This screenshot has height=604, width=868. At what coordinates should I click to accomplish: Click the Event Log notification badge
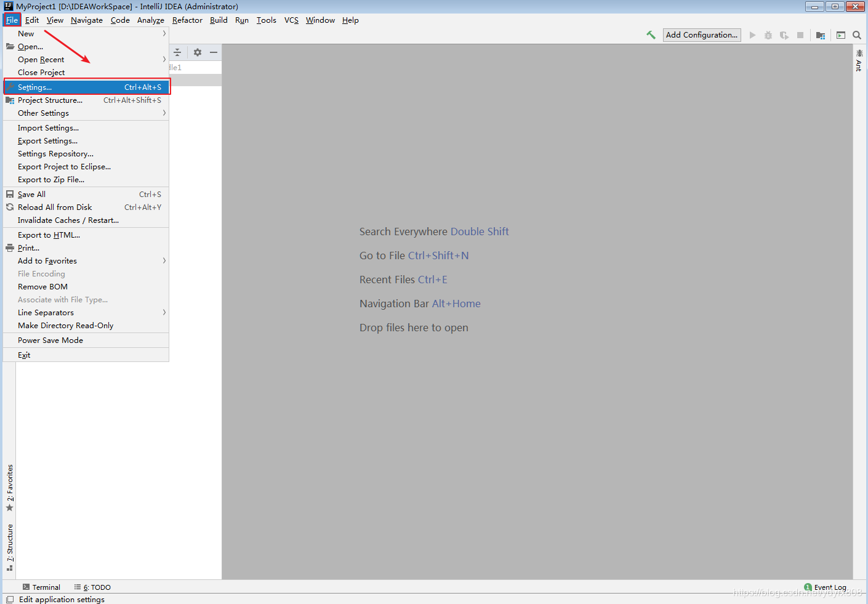808,587
